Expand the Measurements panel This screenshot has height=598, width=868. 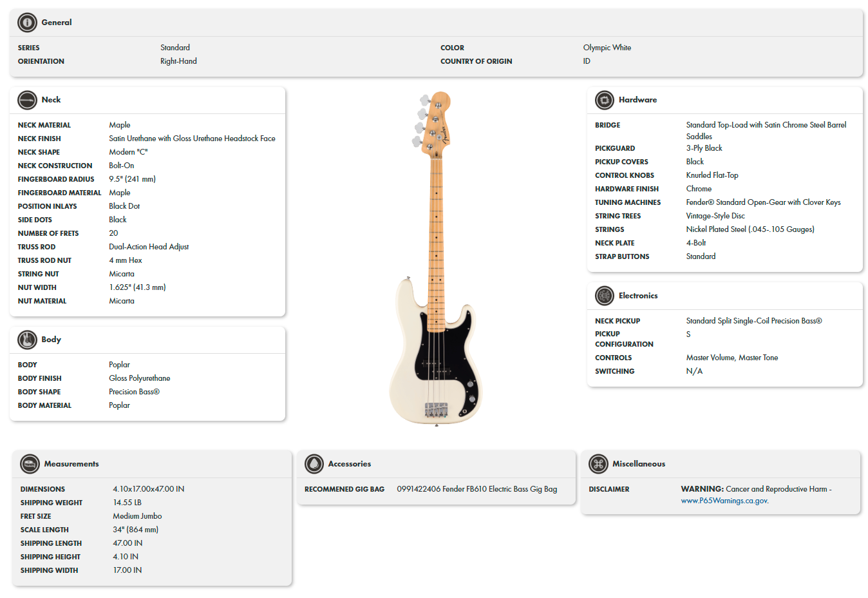click(71, 463)
